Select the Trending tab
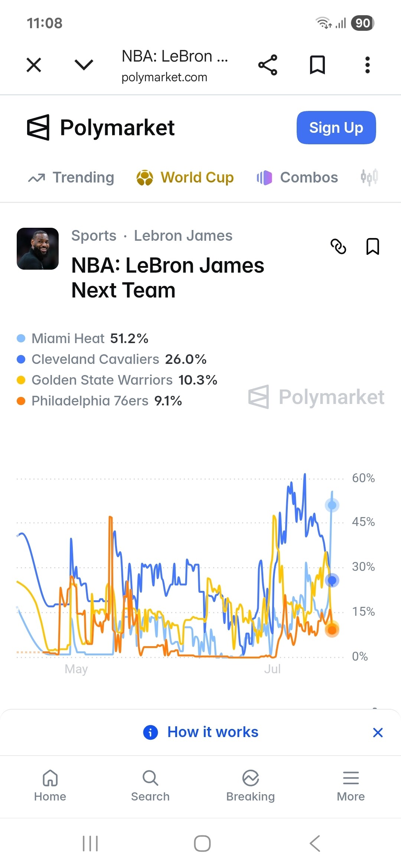 coord(71,177)
